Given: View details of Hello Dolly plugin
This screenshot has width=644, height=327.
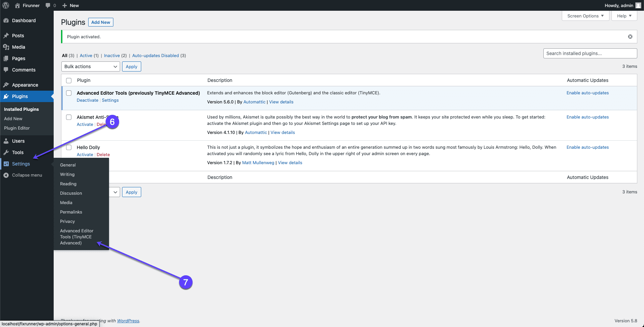Looking at the screenshot, I should tap(290, 162).
